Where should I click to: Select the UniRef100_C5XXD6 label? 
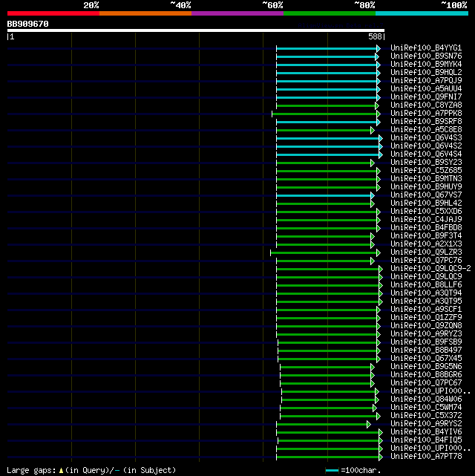[426, 212]
